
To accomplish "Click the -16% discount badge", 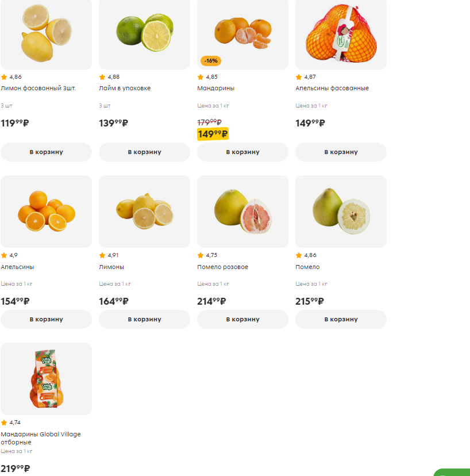I will coord(211,61).
